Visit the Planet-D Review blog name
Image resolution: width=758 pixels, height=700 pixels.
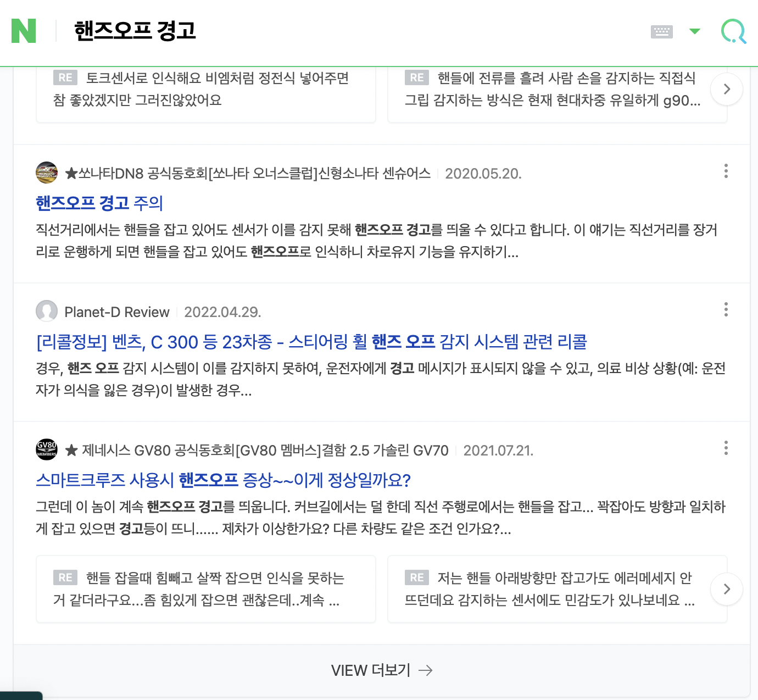coord(117,312)
